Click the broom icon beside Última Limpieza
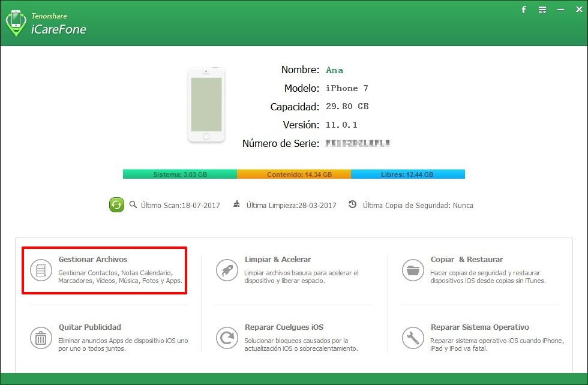Viewport: 588px width, 385px height. [x=236, y=204]
